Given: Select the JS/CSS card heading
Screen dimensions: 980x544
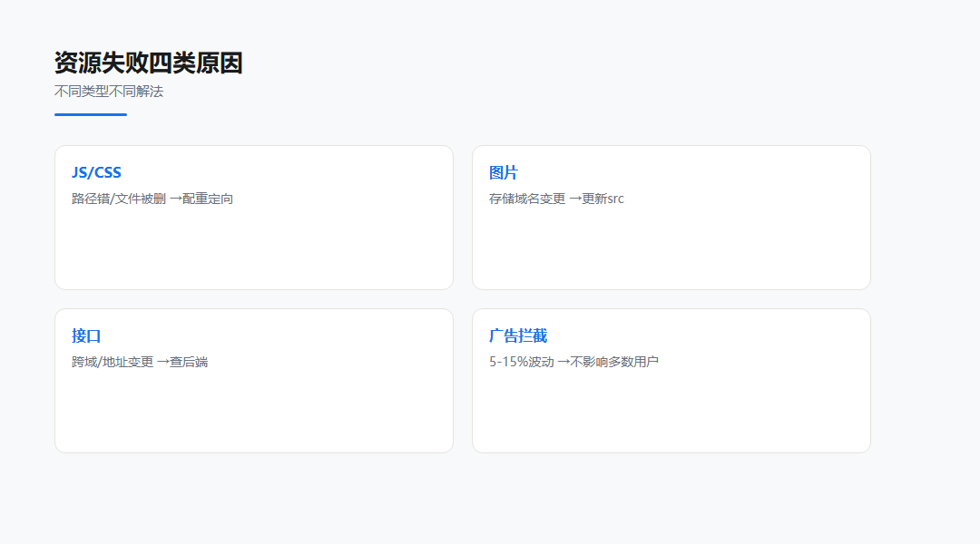Looking at the screenshot, I should pos(96,172).
